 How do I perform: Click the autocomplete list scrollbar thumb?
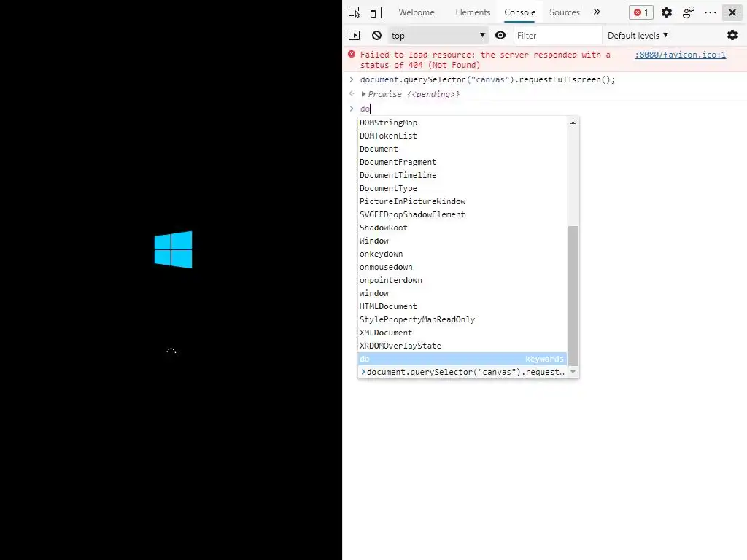pos(573,296)
